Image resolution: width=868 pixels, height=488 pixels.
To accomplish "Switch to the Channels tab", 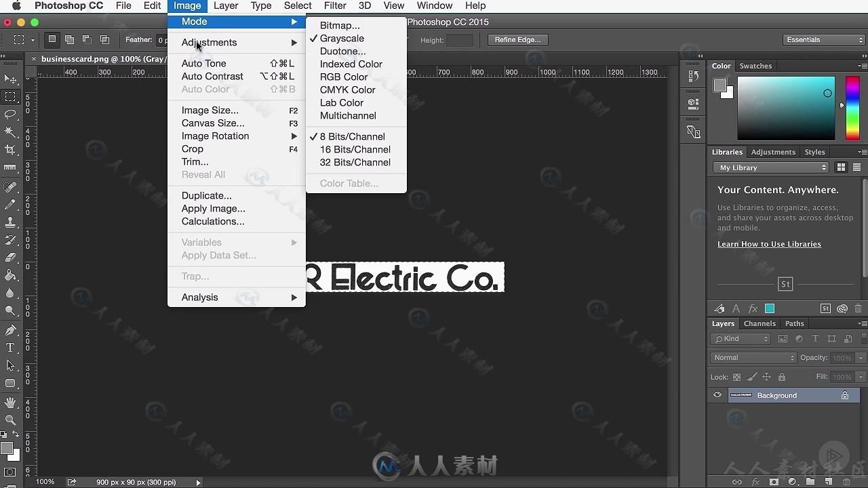I will (759, 324).
